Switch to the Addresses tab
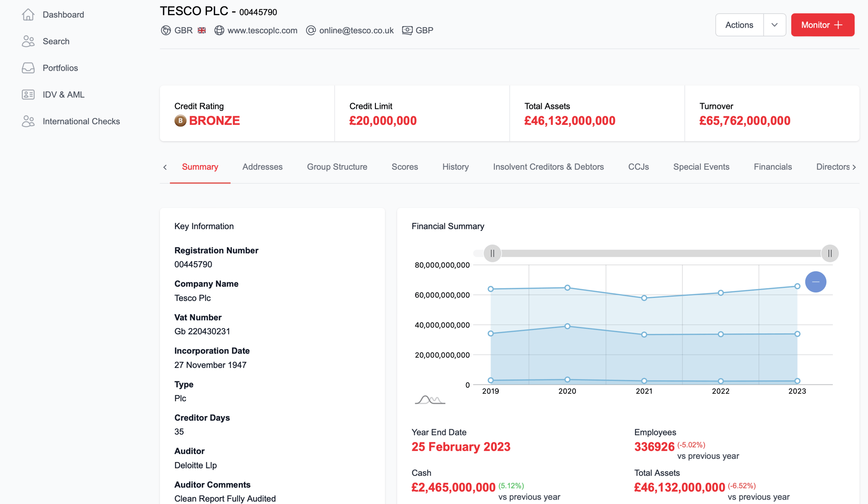Image resolution: width=868 pixels, height=504 pixels. [x=263, y=167]
